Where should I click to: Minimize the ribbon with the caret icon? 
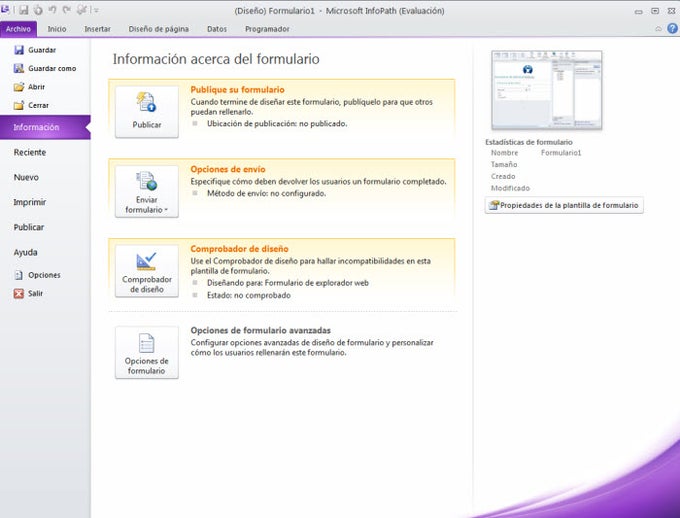(x=658, y=29)
